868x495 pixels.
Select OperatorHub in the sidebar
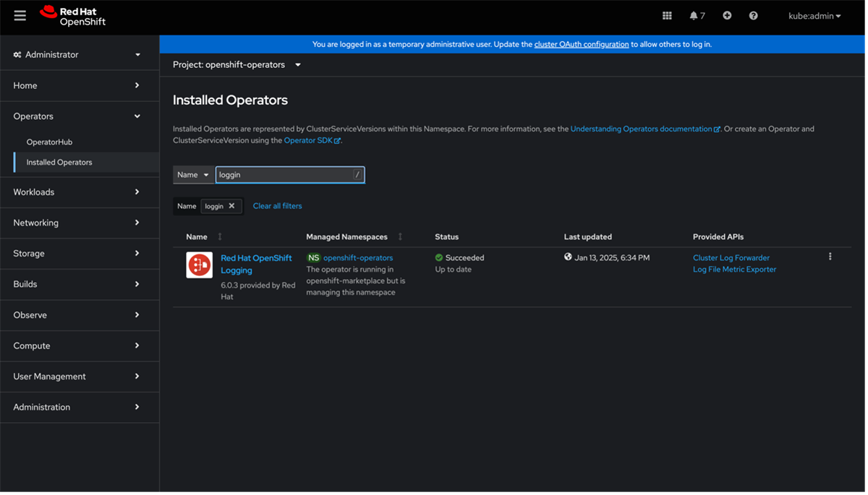tap(51, 142)
